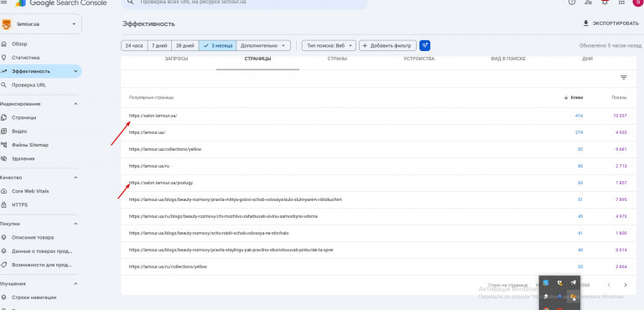The image size is (644, 310).
Task: Open the Дополнительно date dropdown
Action: coord(263,45)
